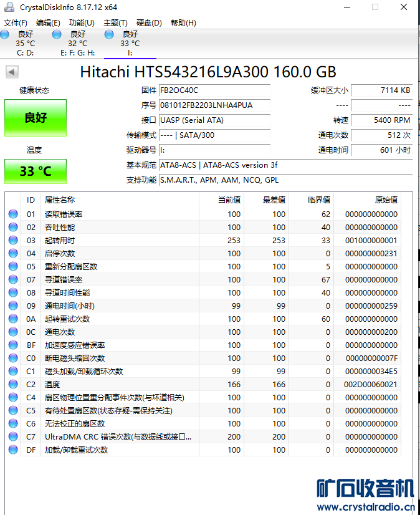Click the blue status orb of row C7

pyautogui.click(x=13, y=436)
